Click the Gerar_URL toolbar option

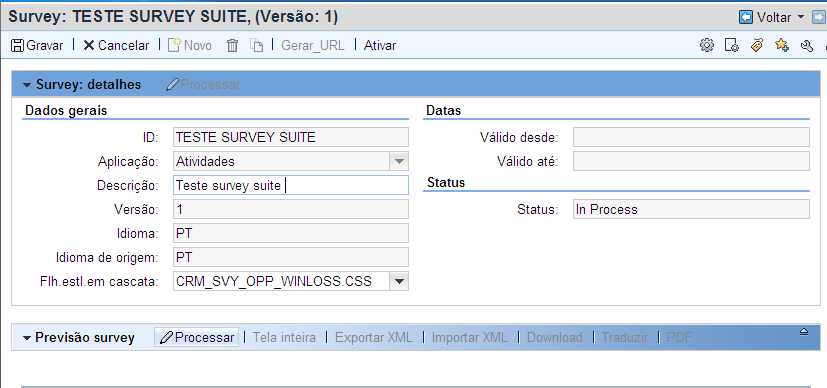click(x=313, y=45)
